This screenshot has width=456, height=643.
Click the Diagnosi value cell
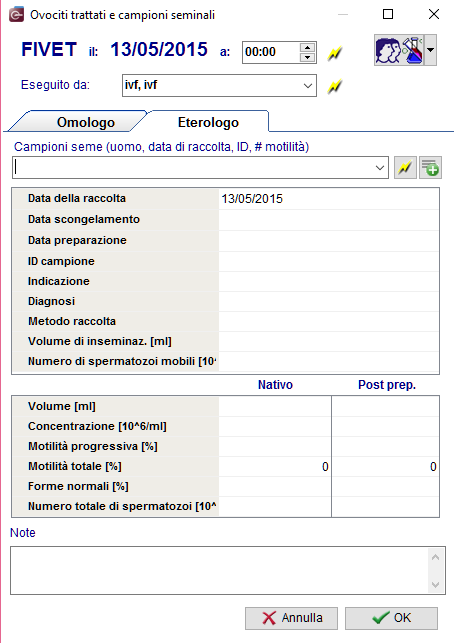tap(329, 301)
